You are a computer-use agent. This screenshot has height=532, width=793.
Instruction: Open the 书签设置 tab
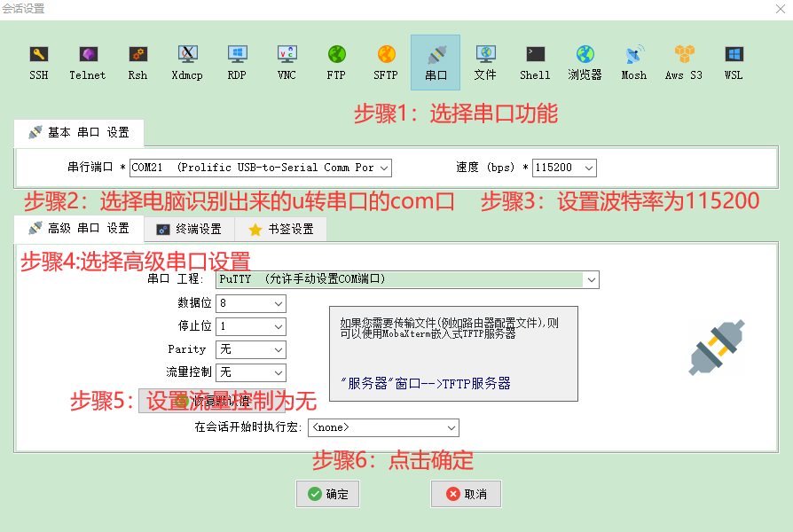(280, 229)
